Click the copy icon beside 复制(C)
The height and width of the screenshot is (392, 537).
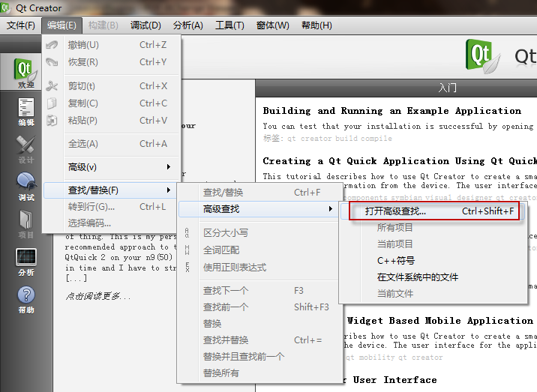pos(52,103)
